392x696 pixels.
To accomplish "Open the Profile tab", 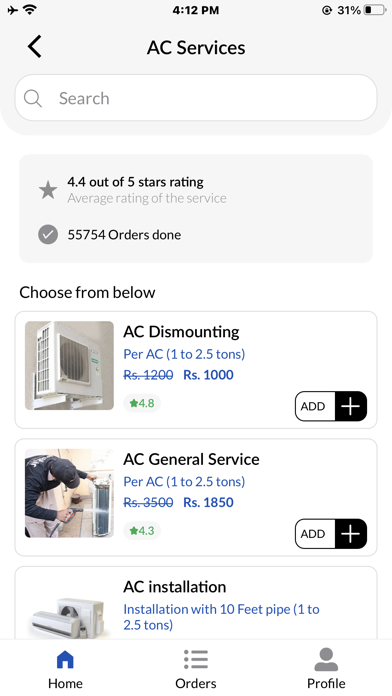I will 326,669.
